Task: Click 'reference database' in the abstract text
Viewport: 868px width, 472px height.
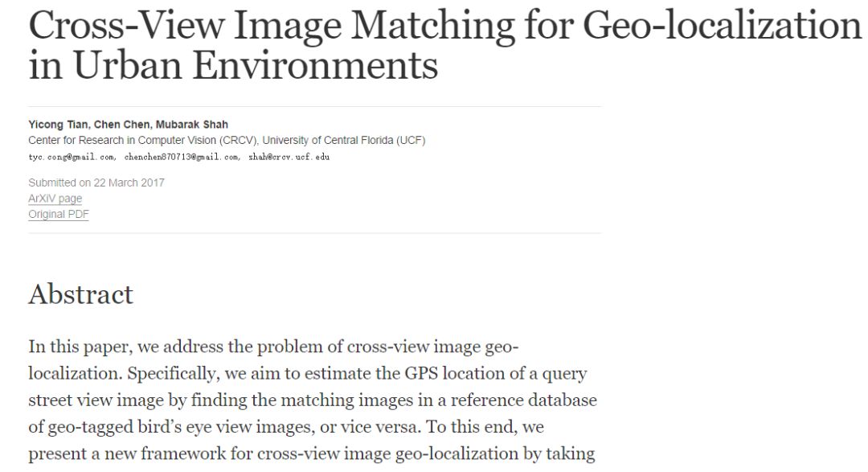Action: coord(524,400)
